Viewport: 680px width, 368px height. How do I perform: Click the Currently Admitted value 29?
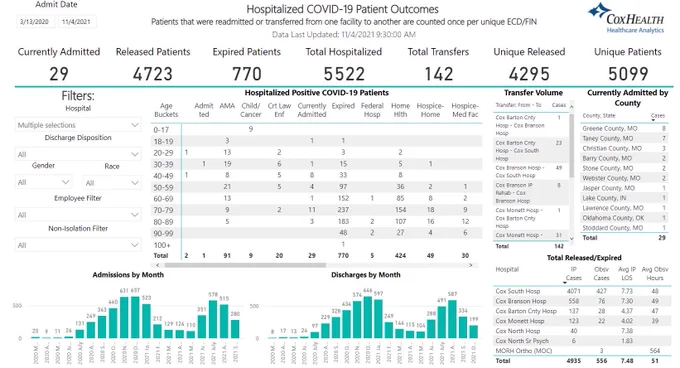(59, 74)
